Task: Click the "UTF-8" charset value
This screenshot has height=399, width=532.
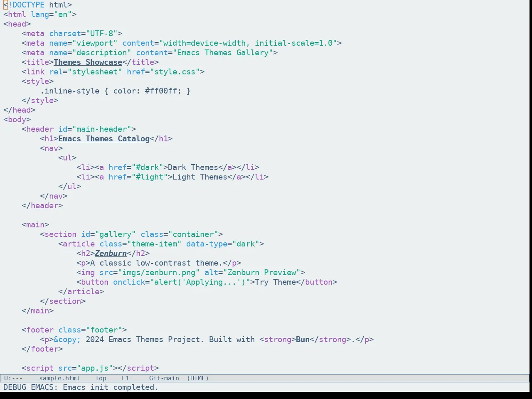Action: pos(101,34)
